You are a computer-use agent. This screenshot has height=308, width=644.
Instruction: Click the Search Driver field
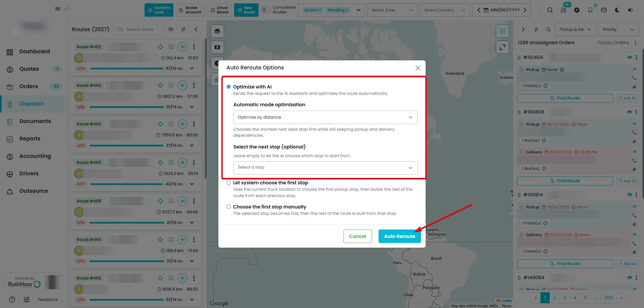[139, 29]
